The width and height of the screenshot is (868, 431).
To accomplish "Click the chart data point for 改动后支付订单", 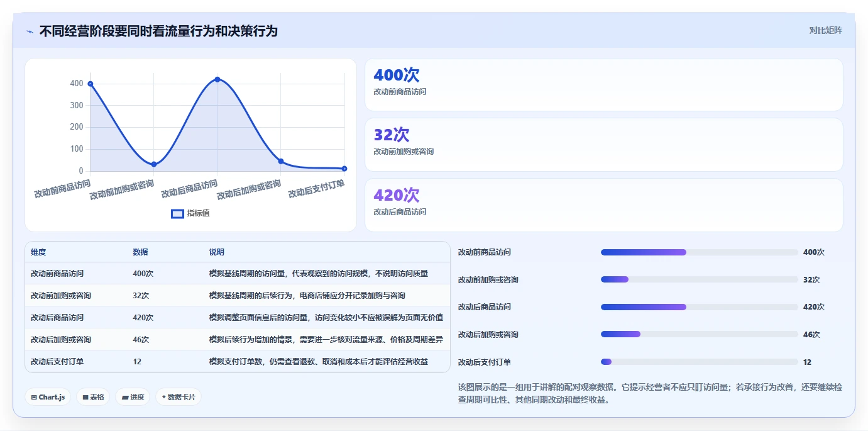I will [344, 169].
